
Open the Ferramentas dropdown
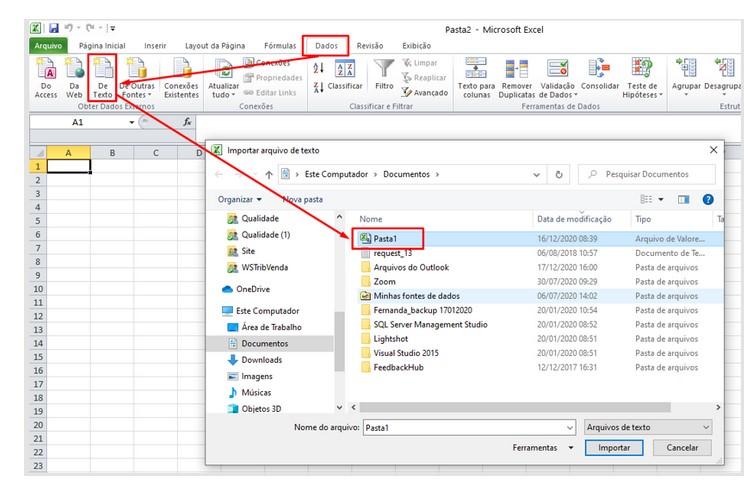coord(543,447)
